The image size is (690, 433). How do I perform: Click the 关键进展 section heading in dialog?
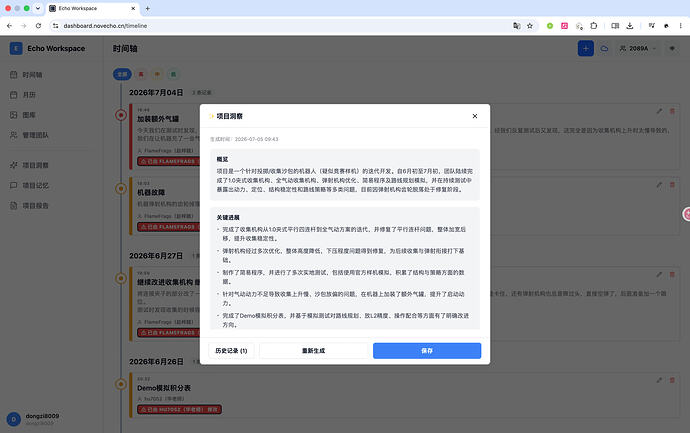[228, 217]
